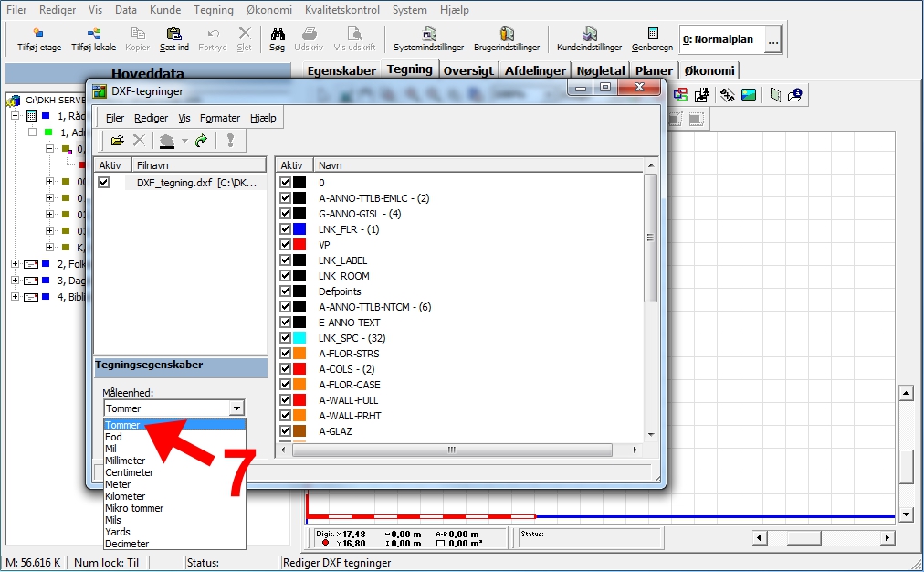Open Systemindstillinger from toolbar
Screen dimensions: 924x572
(429, 39)
